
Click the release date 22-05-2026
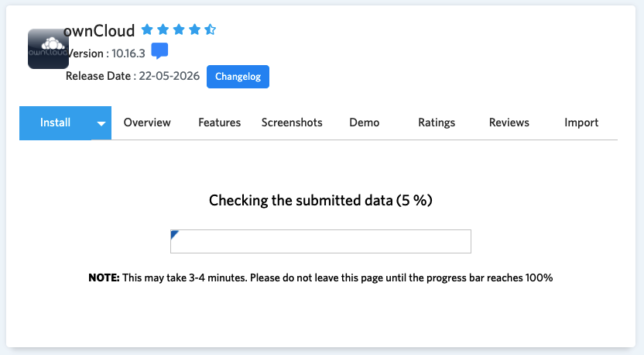[170, 76]
